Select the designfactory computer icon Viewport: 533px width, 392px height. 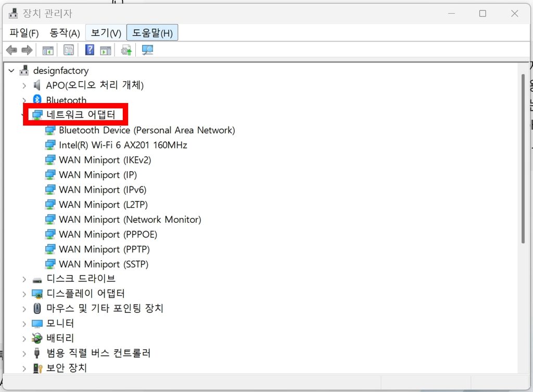point(24,70)
